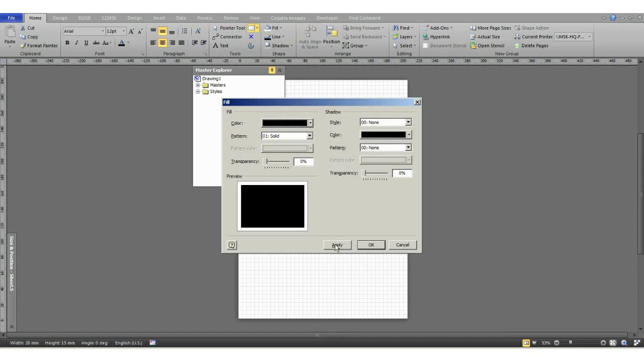644x362 pixels.
Task: Open the Fill Pattern '01: Solid' dropdown
Action: [x=310, y=136]
